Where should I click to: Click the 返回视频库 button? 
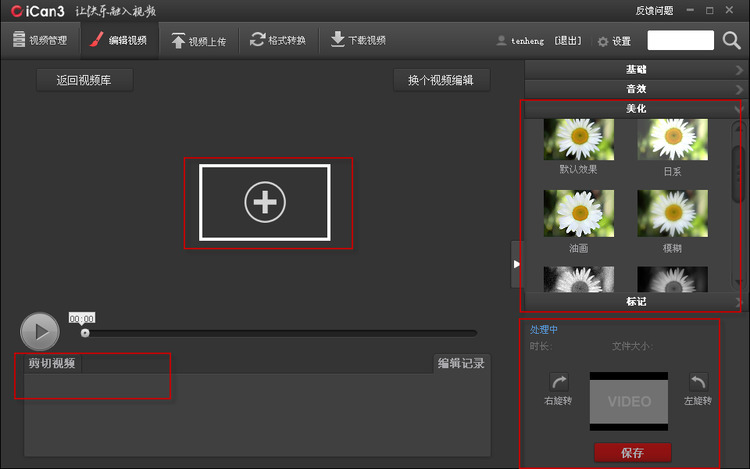pos(84,80)
